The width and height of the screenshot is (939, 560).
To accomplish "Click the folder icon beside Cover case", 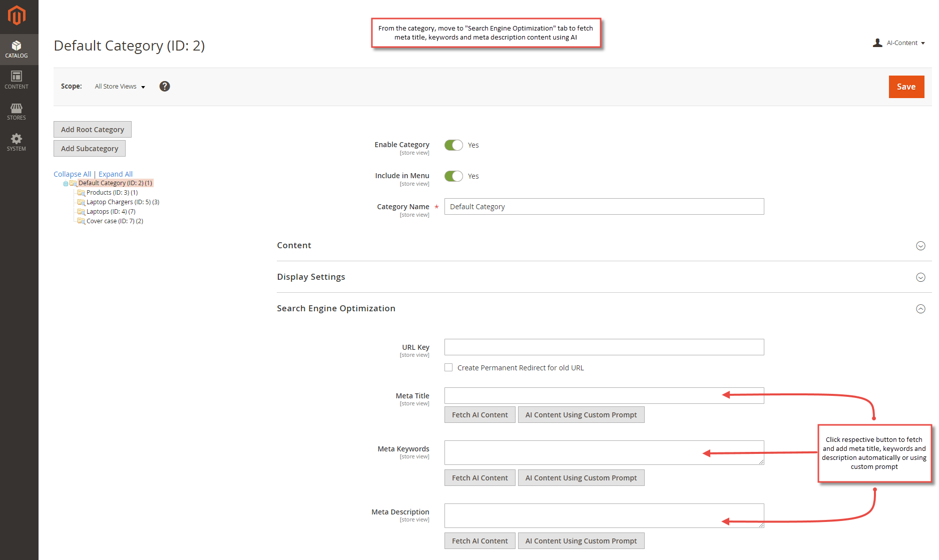I will click(x=81, y=221).
